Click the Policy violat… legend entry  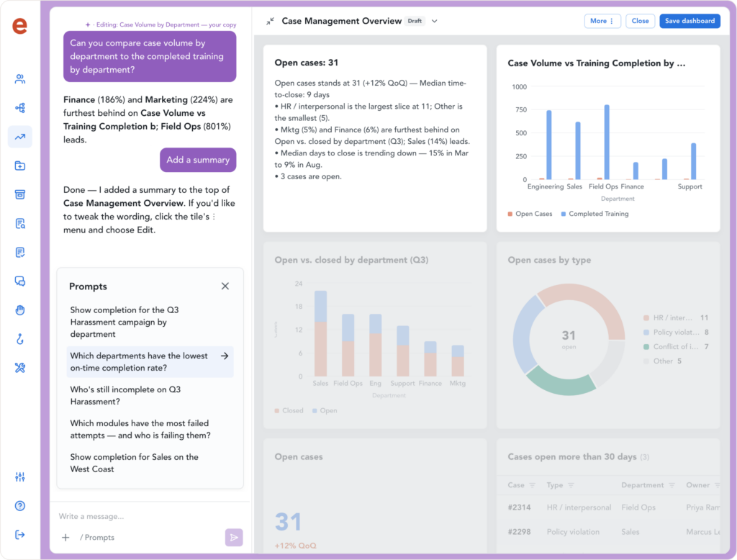pyautogui.click(x=675, y=333)
